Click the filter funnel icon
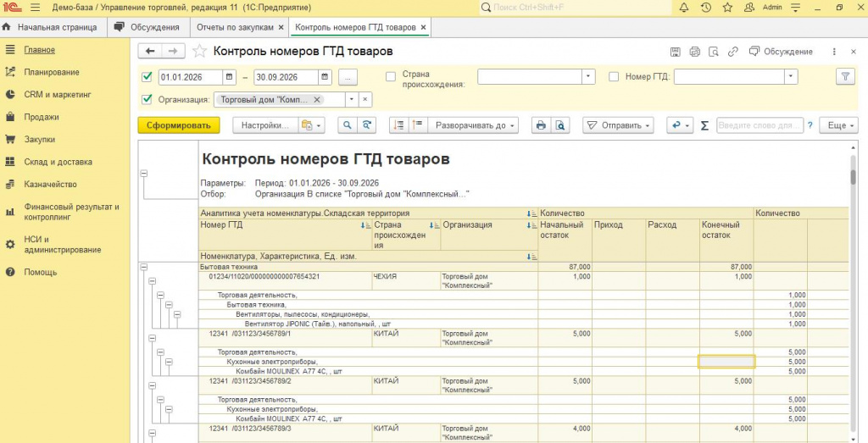 click(845, 77)
